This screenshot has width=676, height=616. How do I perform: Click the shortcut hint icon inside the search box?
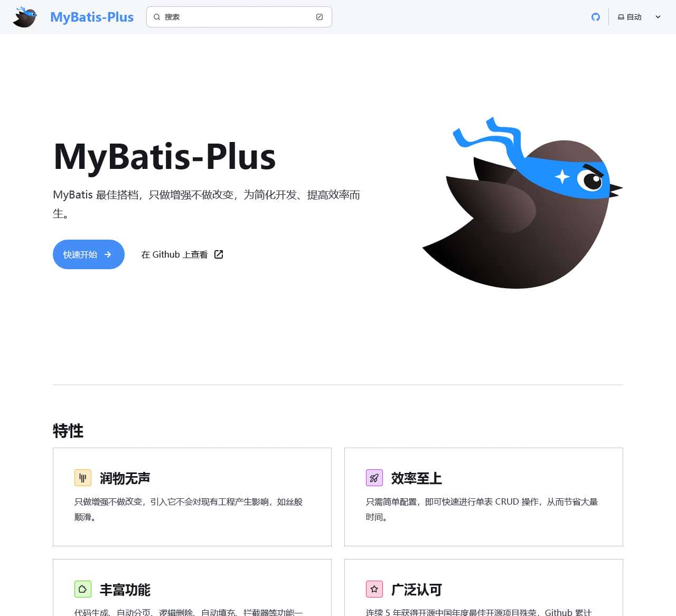tap(319, 16)
